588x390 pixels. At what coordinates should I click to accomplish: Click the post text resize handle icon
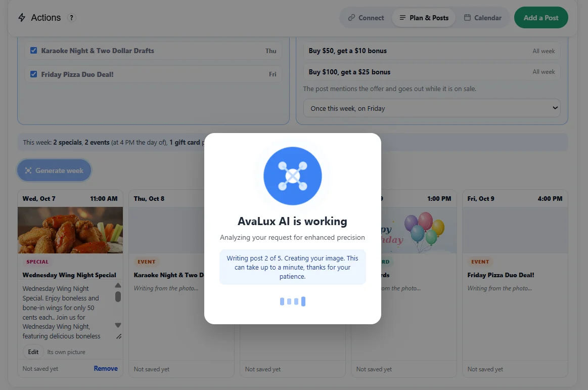click(x=118, y=336)
